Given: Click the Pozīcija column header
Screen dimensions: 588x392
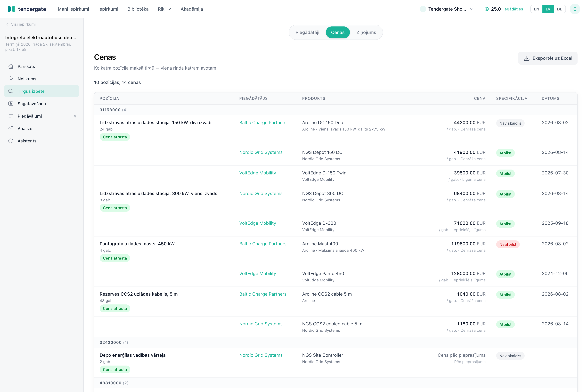Looking at the screenshot, I should pyautogui.click(x=109, y=98).
